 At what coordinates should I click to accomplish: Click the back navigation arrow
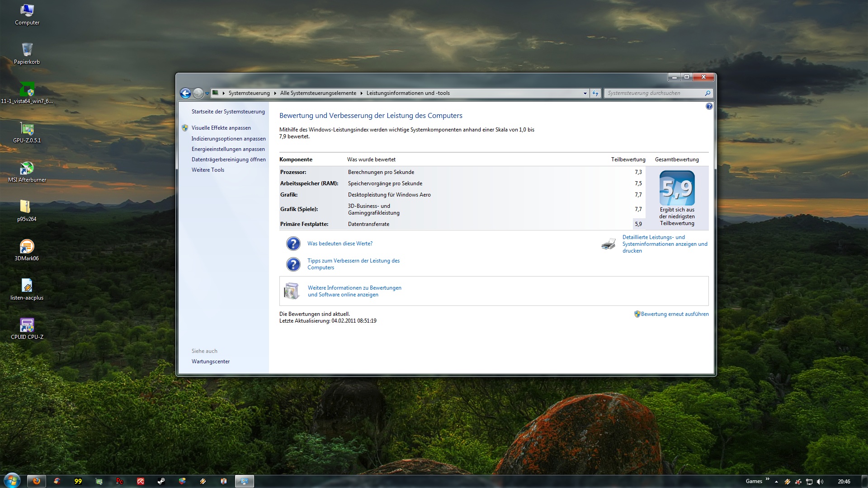coord(185,93)
